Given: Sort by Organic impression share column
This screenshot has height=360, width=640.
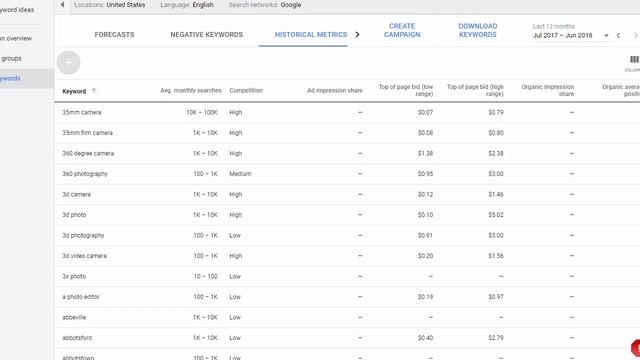Looking at the screenshot, I should (548, 91).
